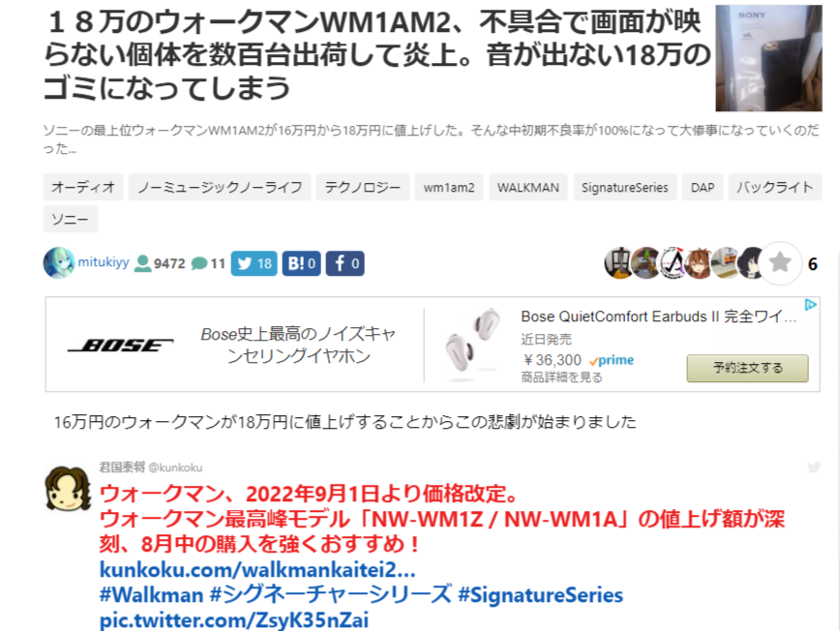Open the SignatureSeries tag
Screen dimensions: 840x631
click(x=624, y=187)
